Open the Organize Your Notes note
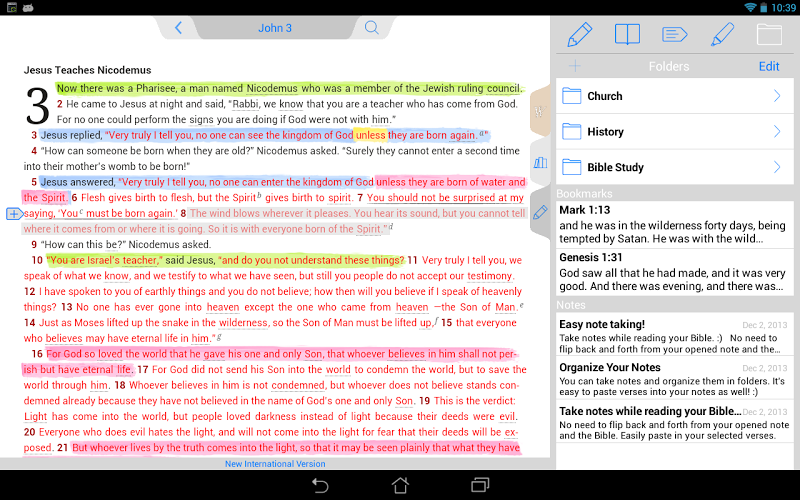 (x=674, y=379)
